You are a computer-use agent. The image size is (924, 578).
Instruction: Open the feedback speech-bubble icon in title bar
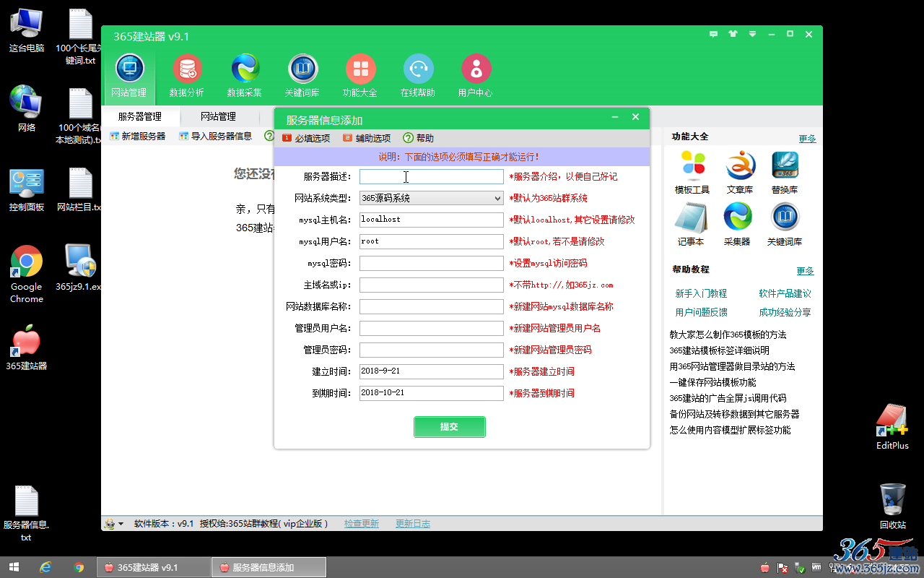coord(714,34)
